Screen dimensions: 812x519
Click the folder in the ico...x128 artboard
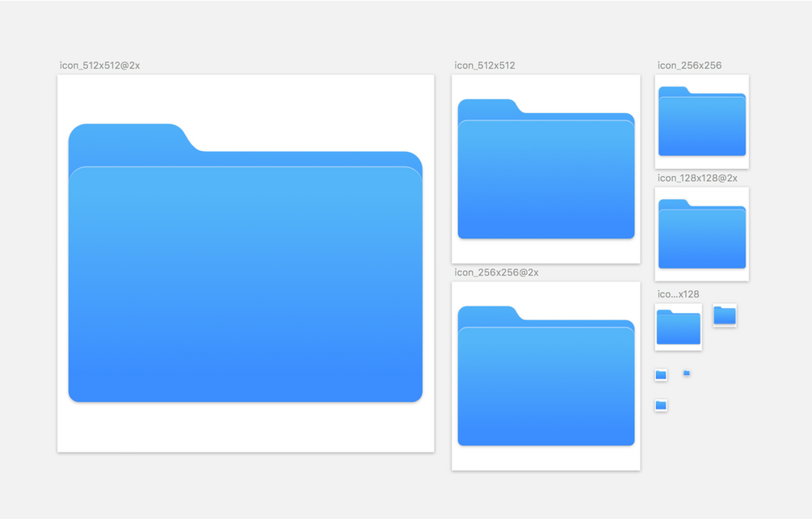[679, 327]
